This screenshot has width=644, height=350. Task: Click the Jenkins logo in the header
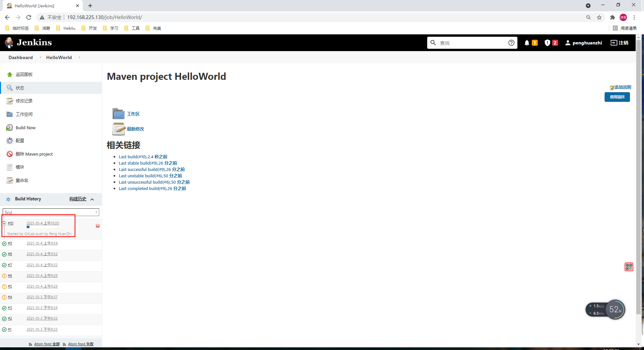click(28, 43)
